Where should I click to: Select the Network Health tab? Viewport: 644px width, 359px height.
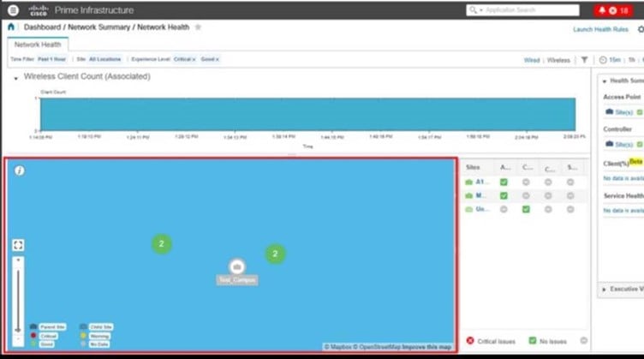[x=38, y=45]
